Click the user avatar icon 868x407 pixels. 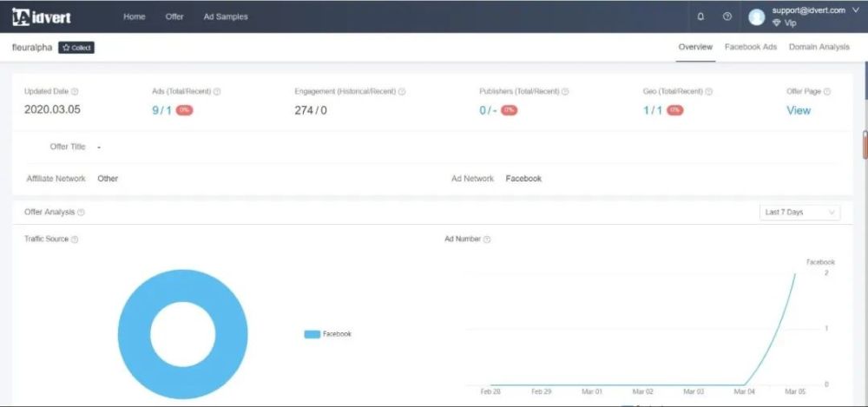coord(756,17)
